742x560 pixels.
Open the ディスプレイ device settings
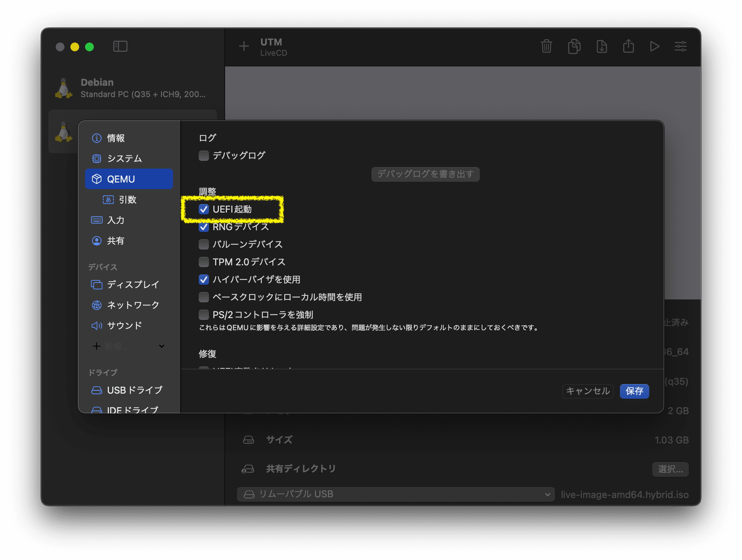point(129,284)
